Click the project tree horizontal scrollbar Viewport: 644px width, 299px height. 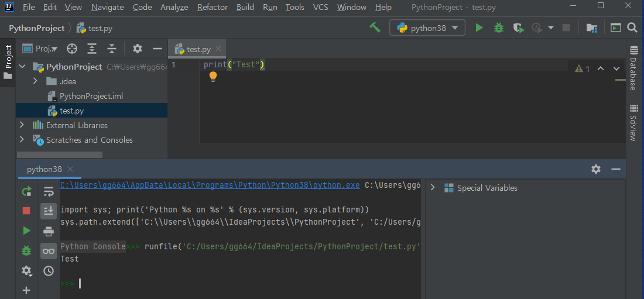click(x=60, y=155)
